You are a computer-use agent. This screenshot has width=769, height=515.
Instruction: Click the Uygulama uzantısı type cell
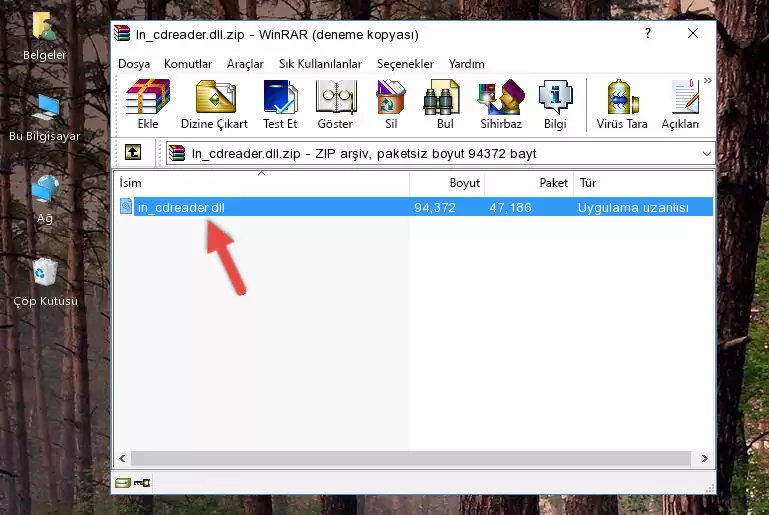(x=633, y=207)
